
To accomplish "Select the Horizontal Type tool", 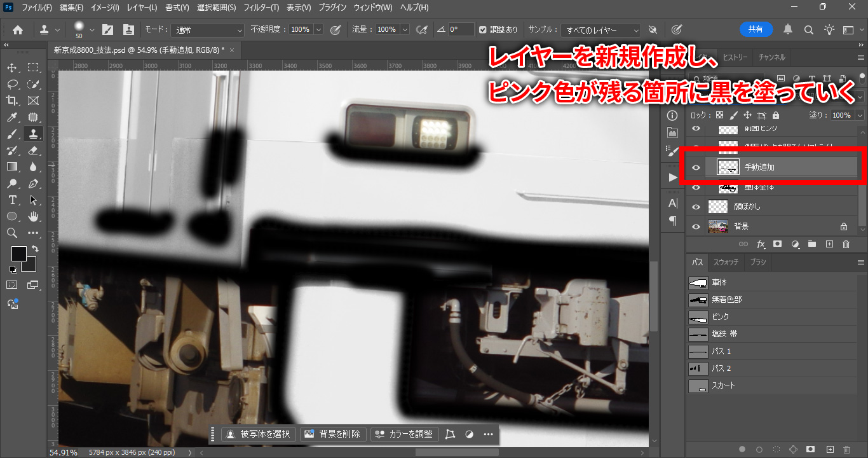I will (x=12, y=200).
